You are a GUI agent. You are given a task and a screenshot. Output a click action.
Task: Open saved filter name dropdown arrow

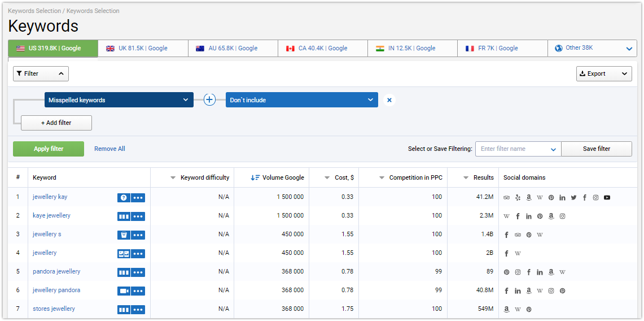pyautogui.click(x=553, y=149)
